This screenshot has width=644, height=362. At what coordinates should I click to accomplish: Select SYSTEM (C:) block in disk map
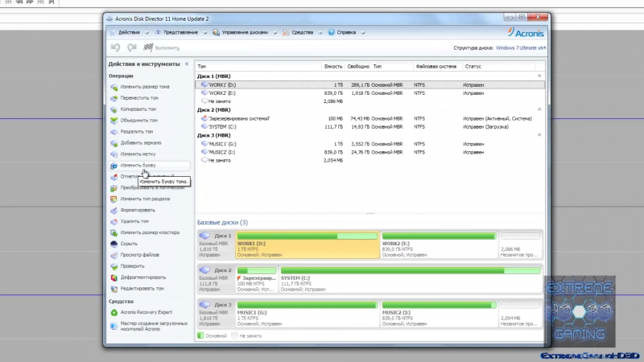coord(411,279)
